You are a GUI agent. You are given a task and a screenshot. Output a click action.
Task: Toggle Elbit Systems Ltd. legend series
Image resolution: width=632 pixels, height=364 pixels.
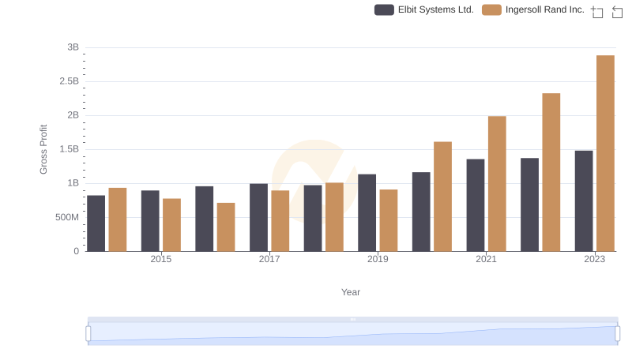point(424,9)
